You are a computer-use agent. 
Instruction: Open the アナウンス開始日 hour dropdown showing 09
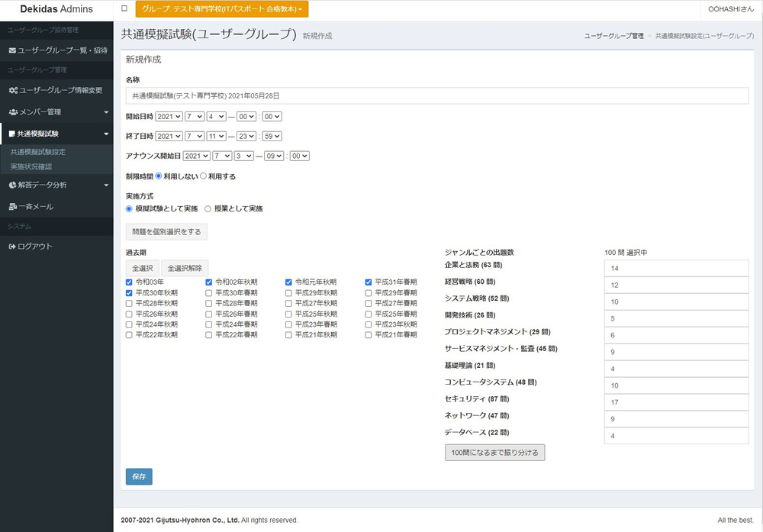pos(274,156)
